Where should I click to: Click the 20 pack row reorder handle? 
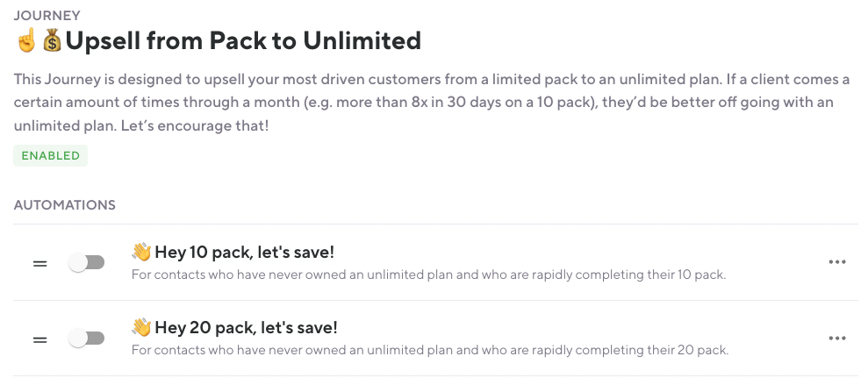point(39,339)
